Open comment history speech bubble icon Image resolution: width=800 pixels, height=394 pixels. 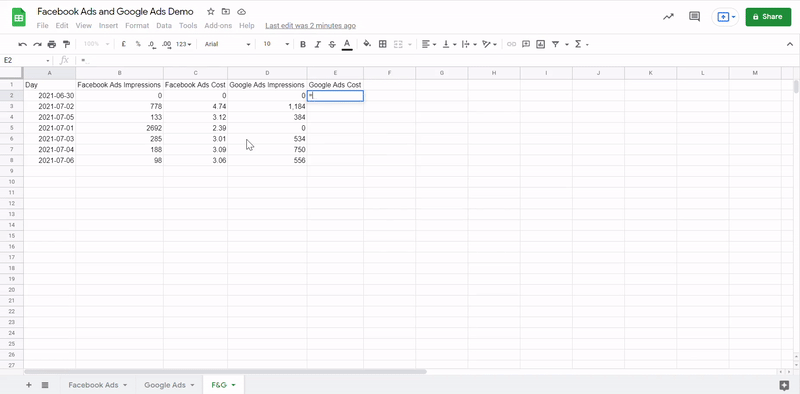click(x=694, y=16)
